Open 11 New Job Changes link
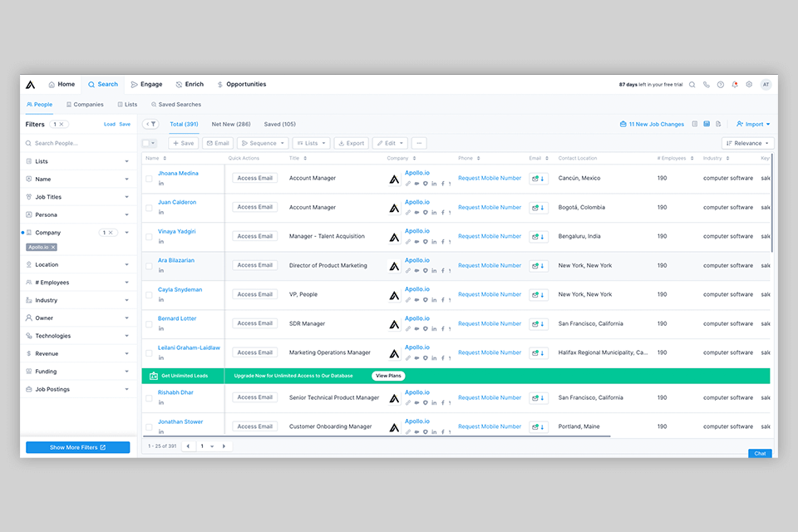Viewport: 798px width, 532px height. 652,124
